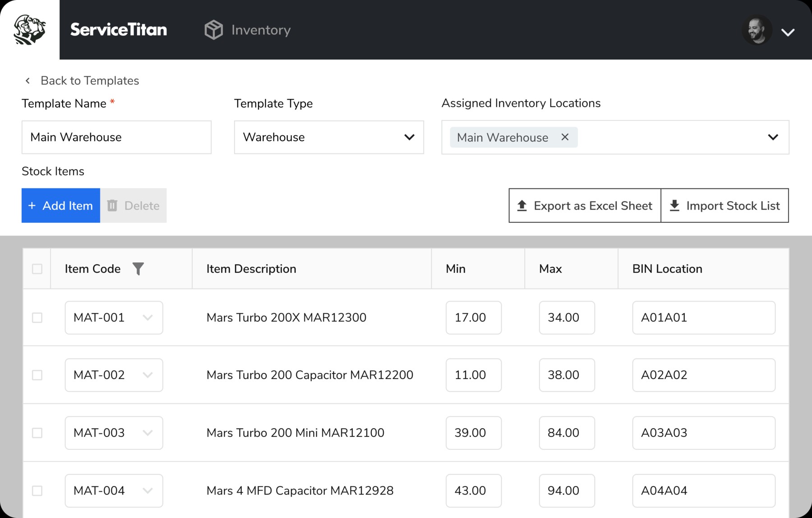Screen dimensions: 812x518
Task: Click description Mars Turbo 200 Capacitor MAR12200
Action: pos(310,375)
